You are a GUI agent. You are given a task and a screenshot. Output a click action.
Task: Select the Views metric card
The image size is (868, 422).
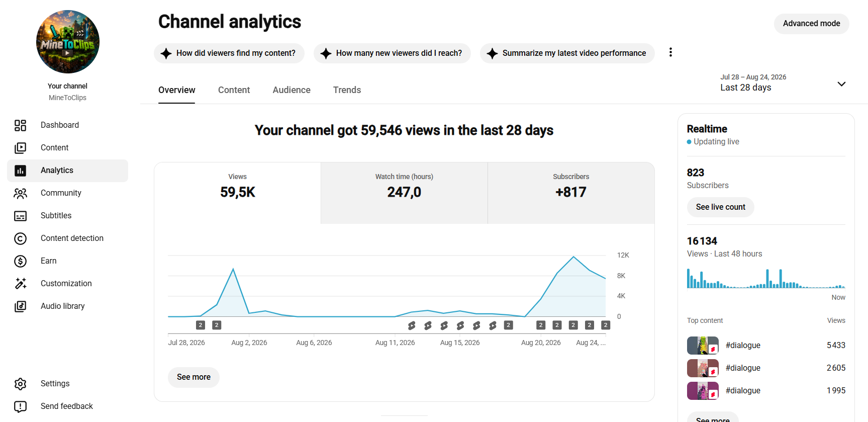point(238,193)
